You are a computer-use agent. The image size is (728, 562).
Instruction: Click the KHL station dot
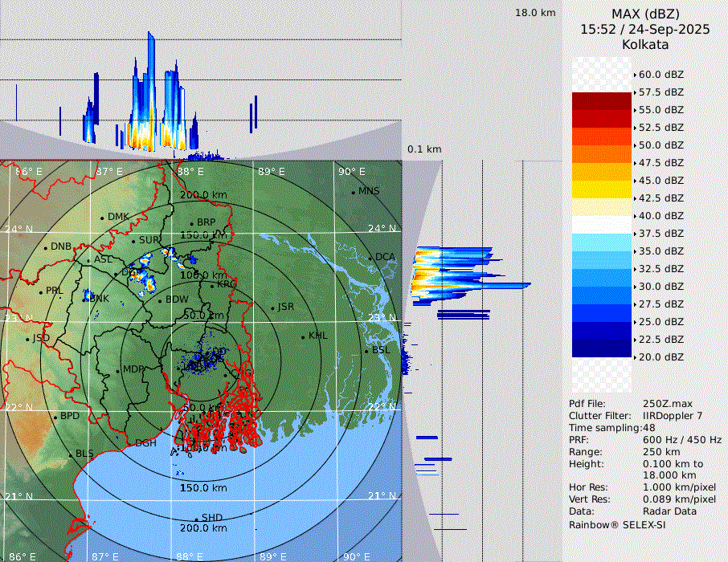point(303,336)
